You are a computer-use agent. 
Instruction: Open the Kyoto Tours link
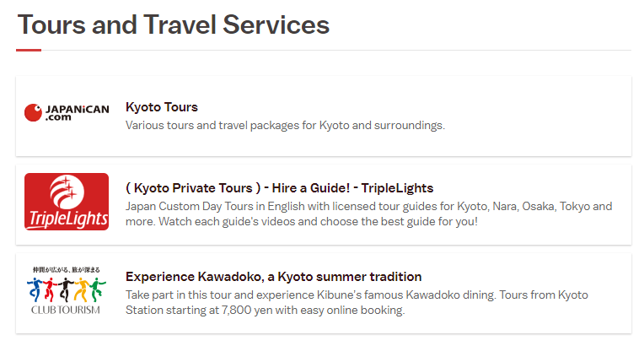pyautogui.click(x=161, y=107)
